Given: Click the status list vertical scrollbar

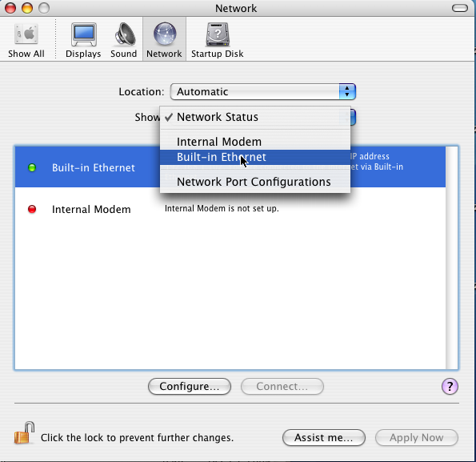Looking at the screenshot, I should pyautogui.click(x=452, y=258).
